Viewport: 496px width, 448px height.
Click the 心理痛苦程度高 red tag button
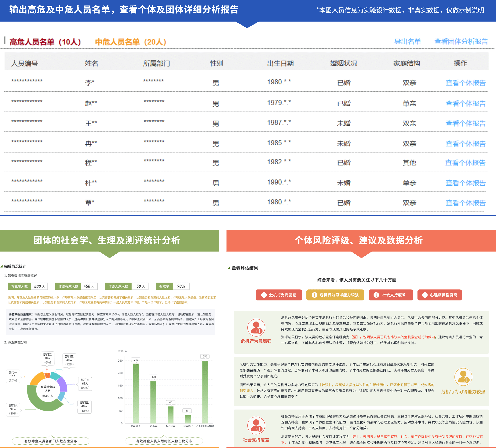click(440, 295)
